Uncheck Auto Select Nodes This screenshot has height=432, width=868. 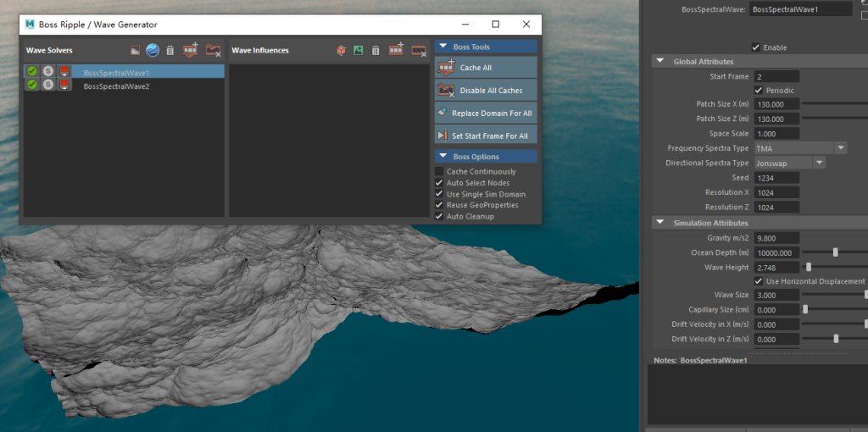tap(439, 182)
